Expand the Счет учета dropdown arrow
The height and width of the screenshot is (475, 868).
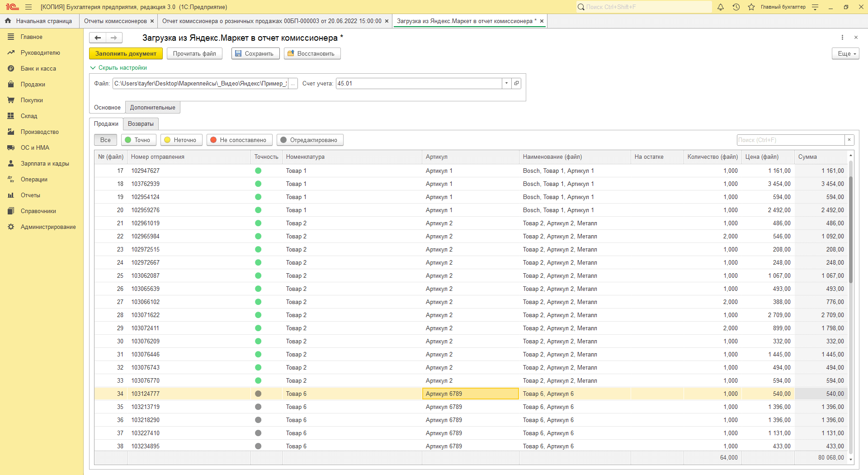coord(506,83)
